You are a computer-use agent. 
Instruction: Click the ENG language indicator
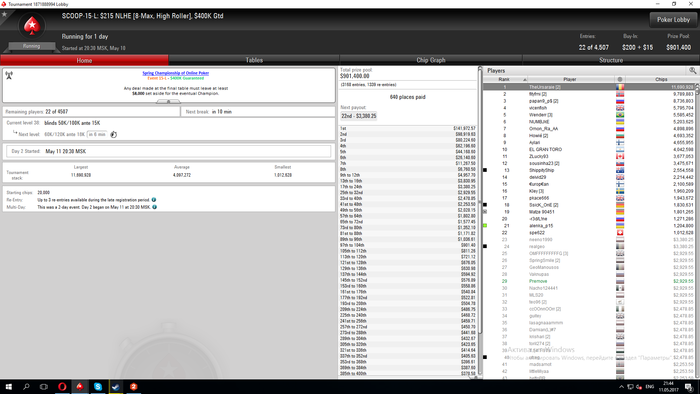pos(650,387)
